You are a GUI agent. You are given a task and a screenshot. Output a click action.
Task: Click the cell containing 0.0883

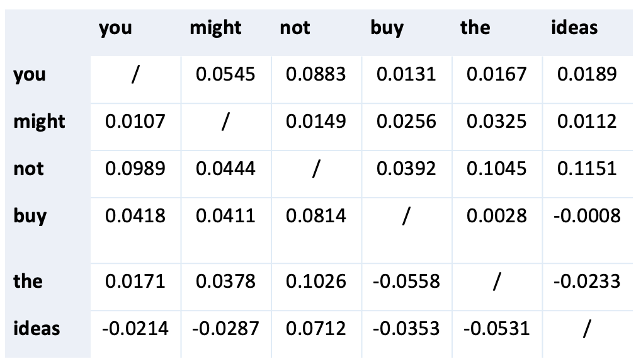(x=315, y=74)
